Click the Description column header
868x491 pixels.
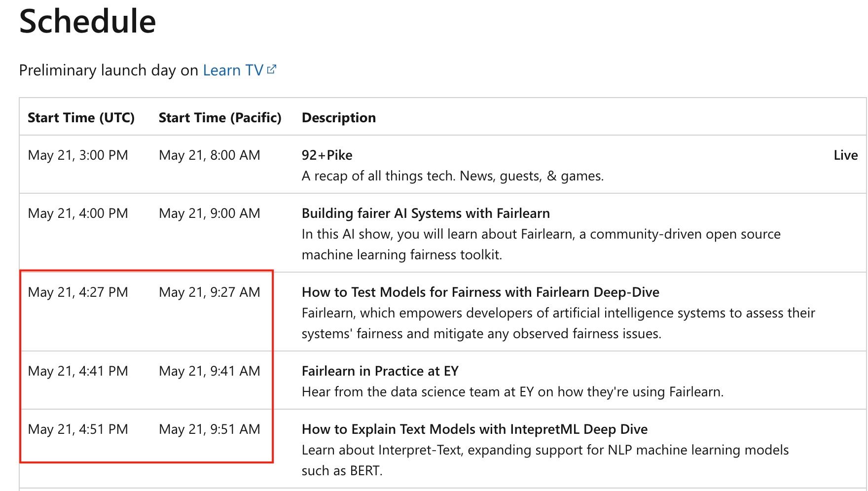(338, 118)
